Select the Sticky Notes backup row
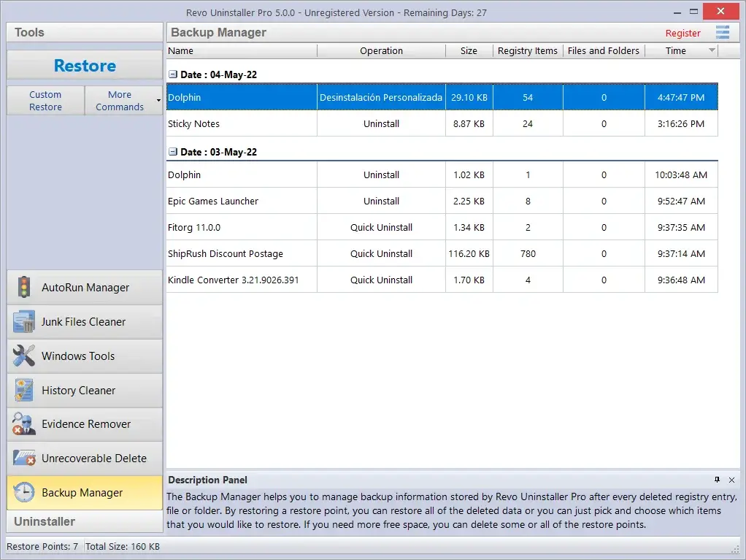 (x=241, y=124)
